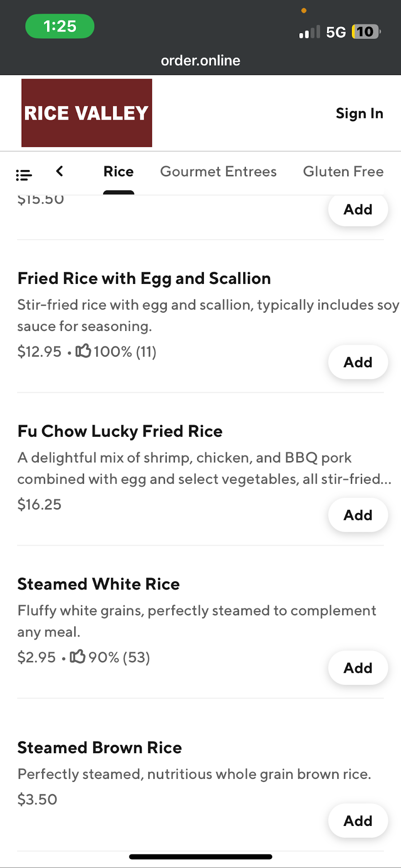Click Sign In link
The width and height of the screenshot is (401, 868).
tap(359, 113)
